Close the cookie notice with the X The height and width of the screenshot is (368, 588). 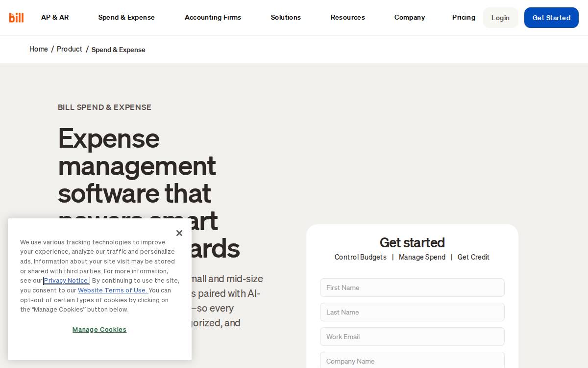[179, 233]
